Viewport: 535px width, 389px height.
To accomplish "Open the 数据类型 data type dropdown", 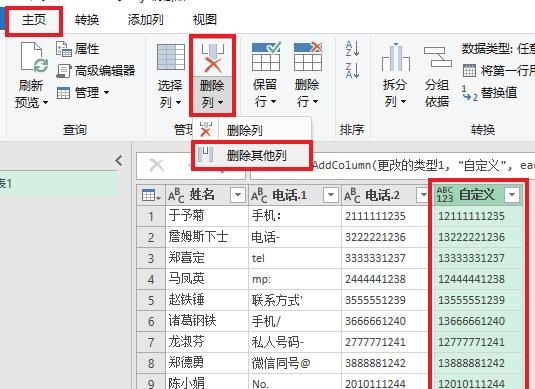I will tap(498, 49).
